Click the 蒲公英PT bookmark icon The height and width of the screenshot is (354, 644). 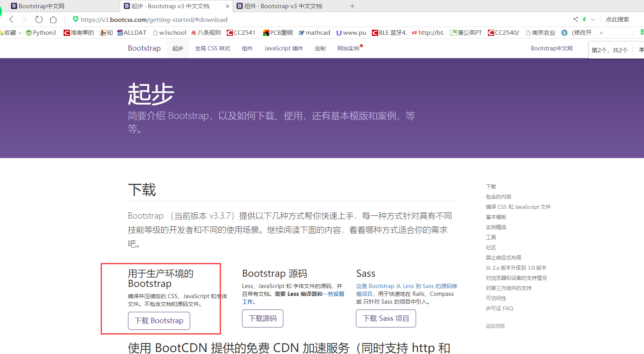coord(453,32)
